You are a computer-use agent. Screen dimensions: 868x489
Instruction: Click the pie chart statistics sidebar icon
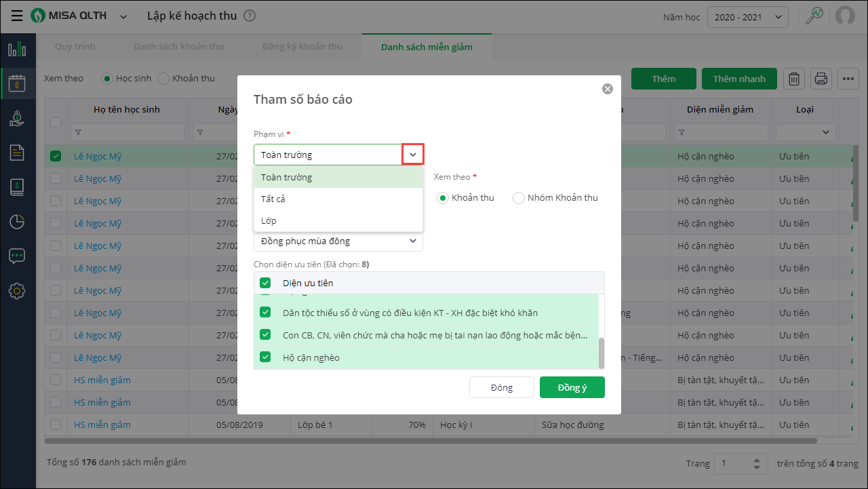[17, 222]
